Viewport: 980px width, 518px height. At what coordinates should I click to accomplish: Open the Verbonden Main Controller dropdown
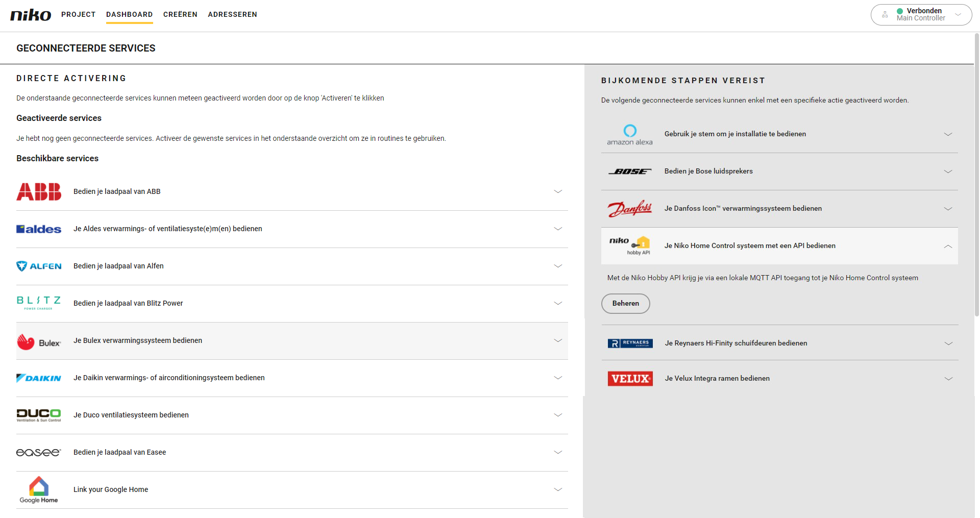click(921, 15)
